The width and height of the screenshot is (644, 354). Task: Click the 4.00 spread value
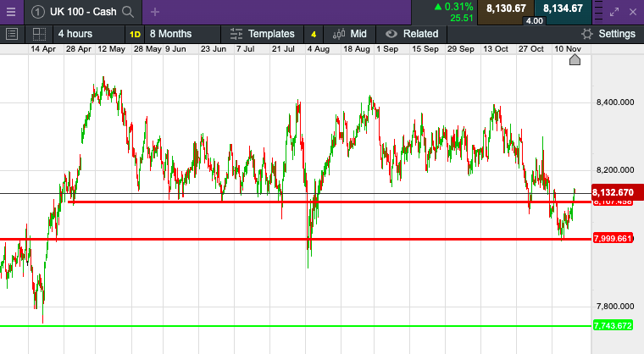pos(535,21)
